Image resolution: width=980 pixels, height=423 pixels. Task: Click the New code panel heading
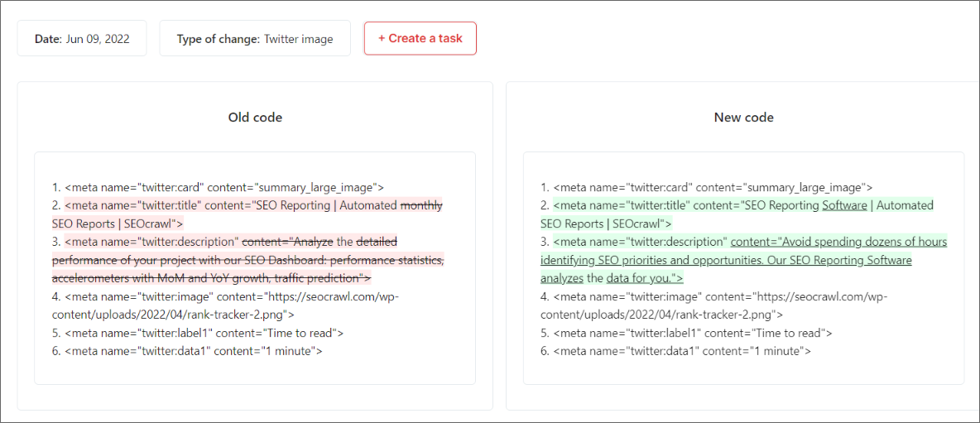point(743,118)
